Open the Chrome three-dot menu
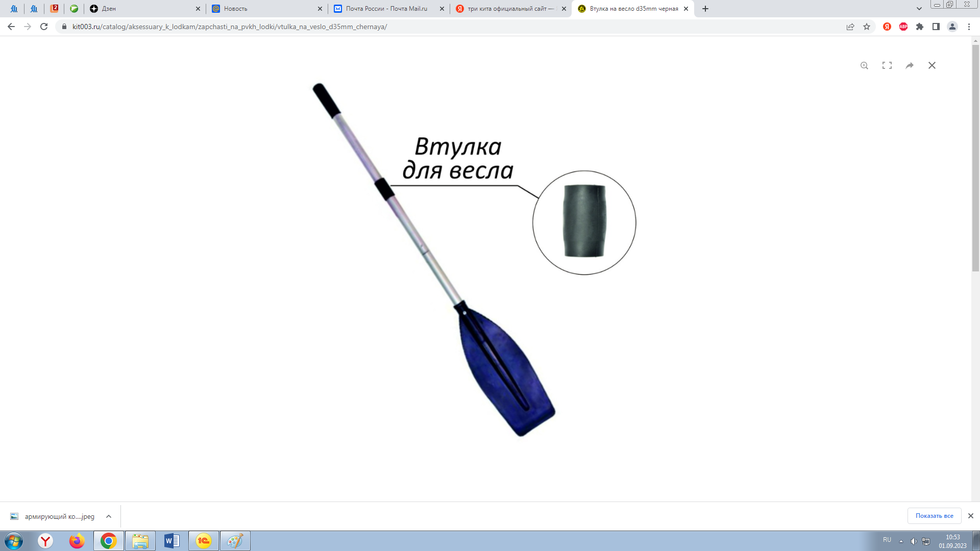 click(x=969, y=27)
